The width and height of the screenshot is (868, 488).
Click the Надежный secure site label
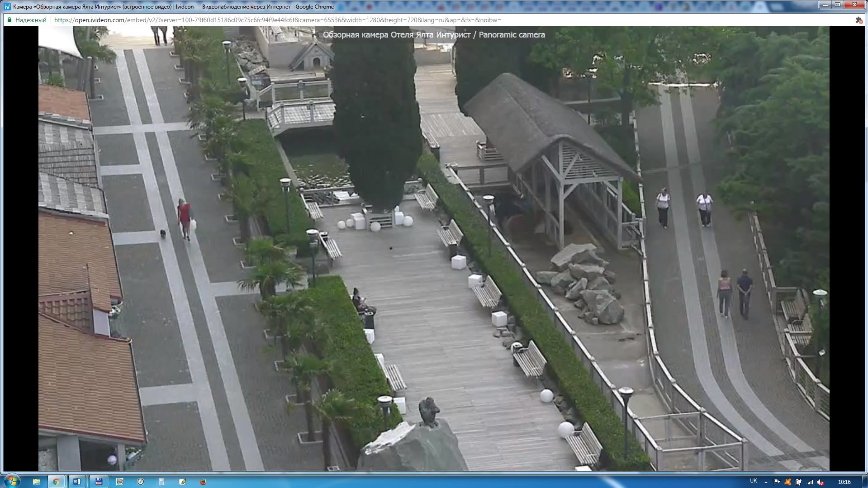coord(31,20)
